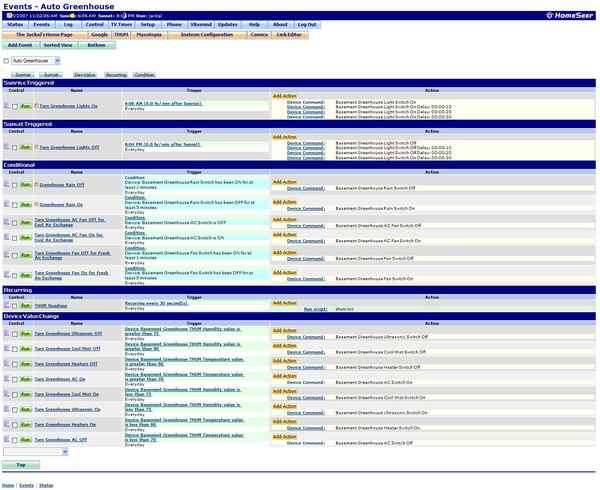The image size is (600, 490).
Task: Open the Log menu tab
Action: pos(68,24)
